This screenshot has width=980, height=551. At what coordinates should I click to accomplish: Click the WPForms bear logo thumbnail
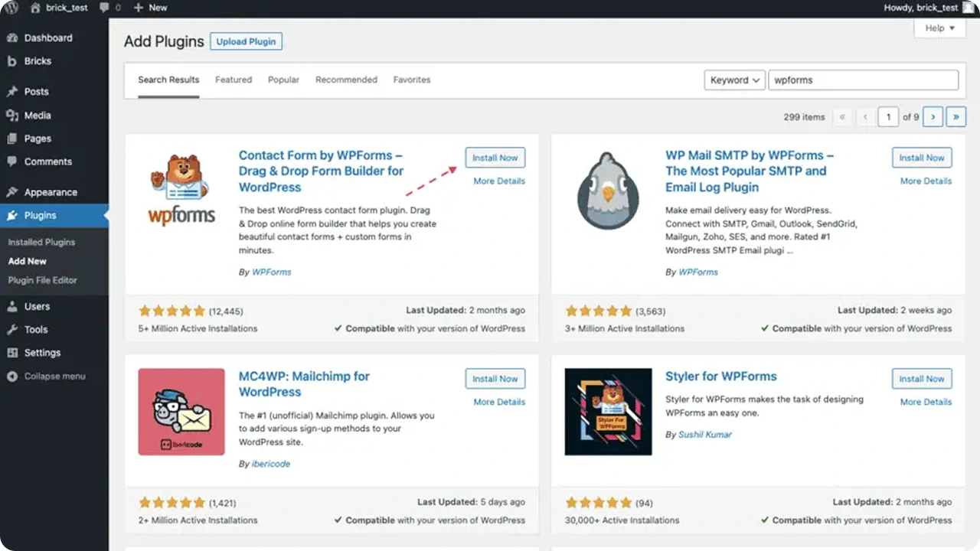181,188
